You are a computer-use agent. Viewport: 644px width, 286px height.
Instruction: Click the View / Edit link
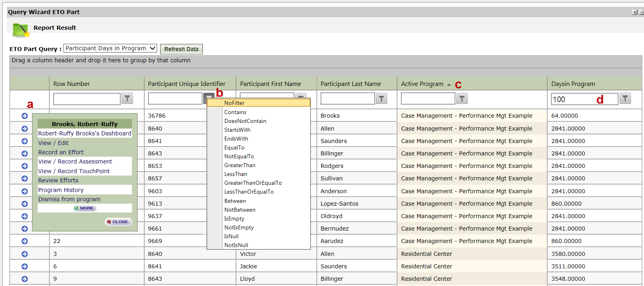53,143
